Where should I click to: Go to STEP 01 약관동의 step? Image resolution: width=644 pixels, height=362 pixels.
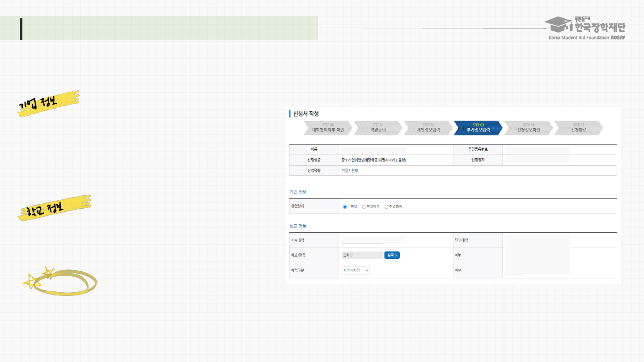point(378,128)
